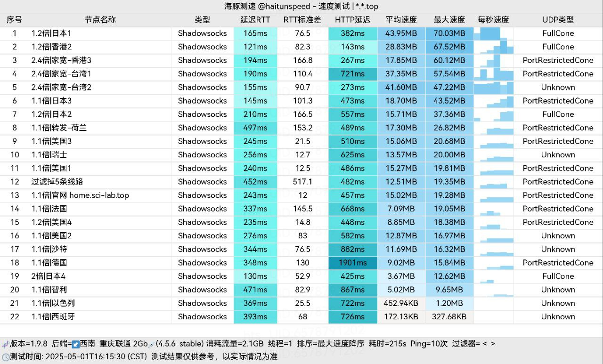Select the 70.03MB max speed cell
This screenshot has width=603, height=364.
(449, 33)
